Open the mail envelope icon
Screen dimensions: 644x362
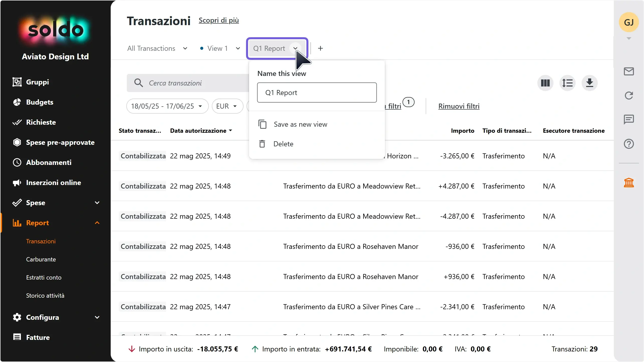click(629, 71)
